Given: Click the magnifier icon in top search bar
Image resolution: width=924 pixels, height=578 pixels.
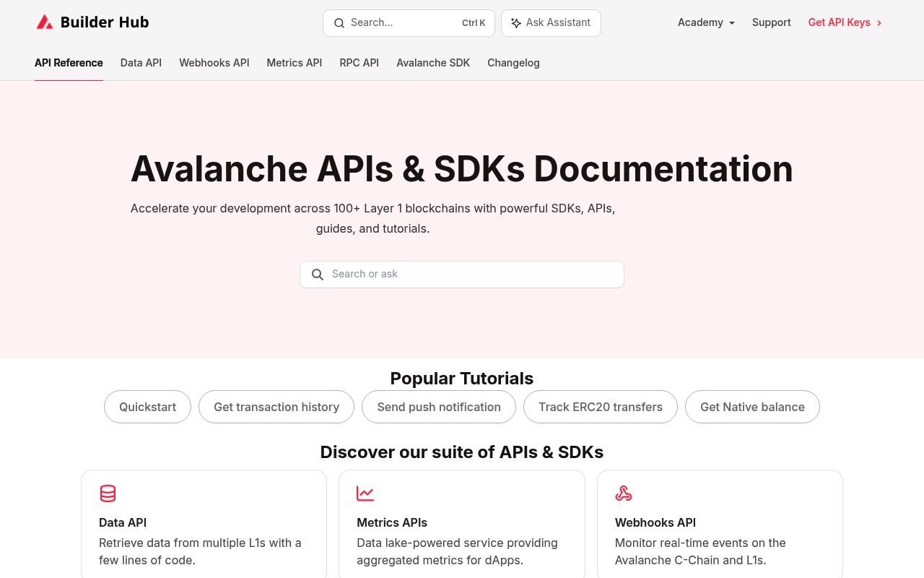Looking at the screenshot, I should coord(339,23).
